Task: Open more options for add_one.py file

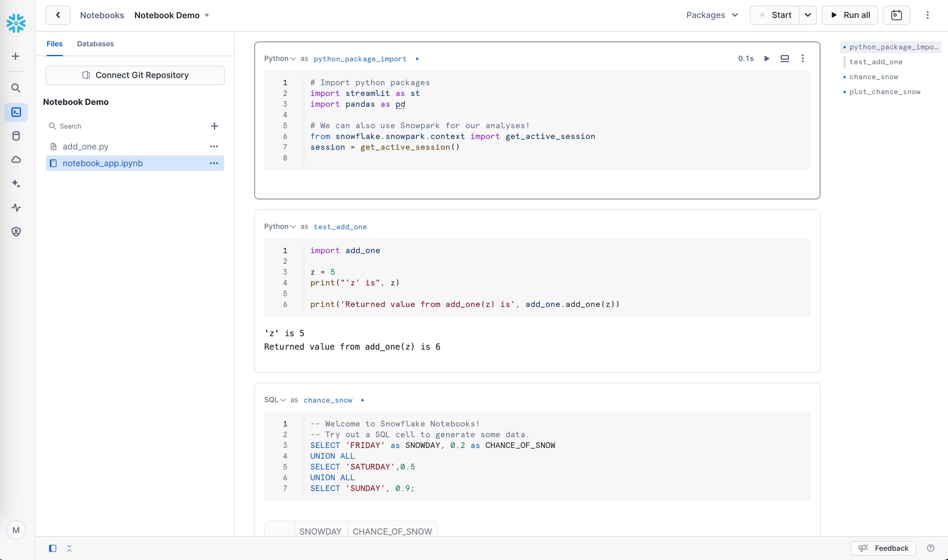Action: coord(214,146)
